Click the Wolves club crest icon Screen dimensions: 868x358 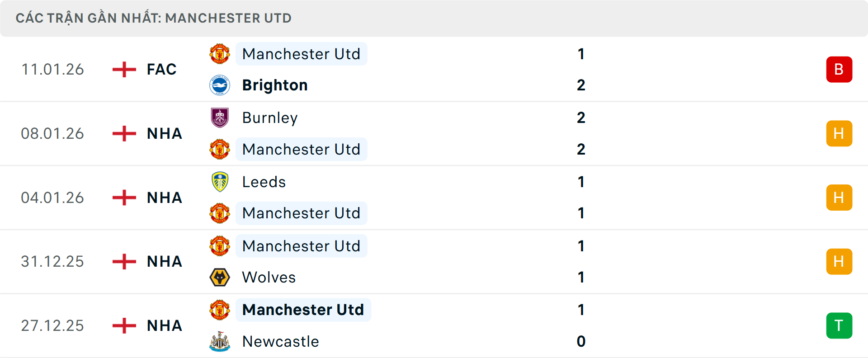coord(220,277)
